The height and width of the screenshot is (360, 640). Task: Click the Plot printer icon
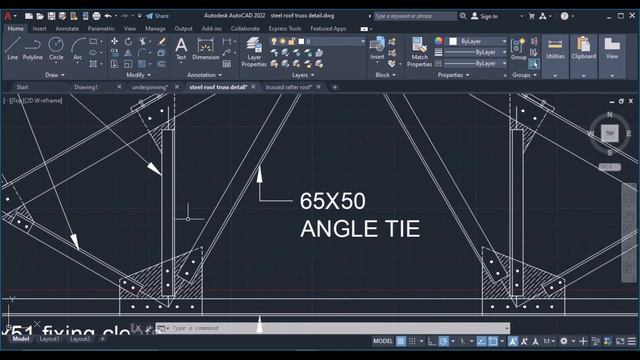click(96, 16)
